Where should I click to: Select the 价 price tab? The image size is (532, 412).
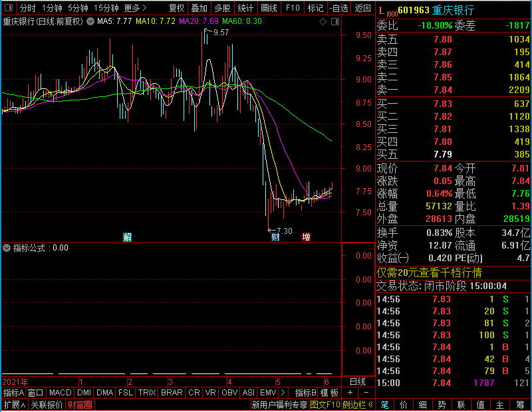404,405
